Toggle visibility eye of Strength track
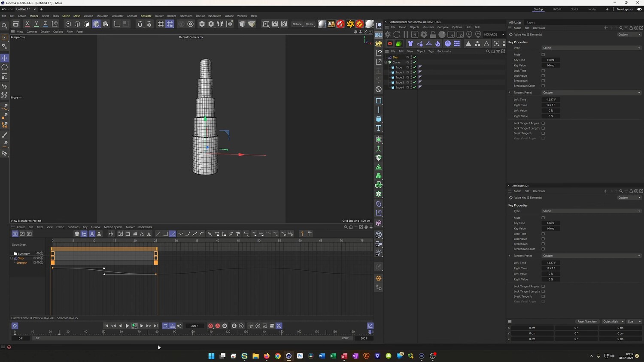 (x=38, y=262)
